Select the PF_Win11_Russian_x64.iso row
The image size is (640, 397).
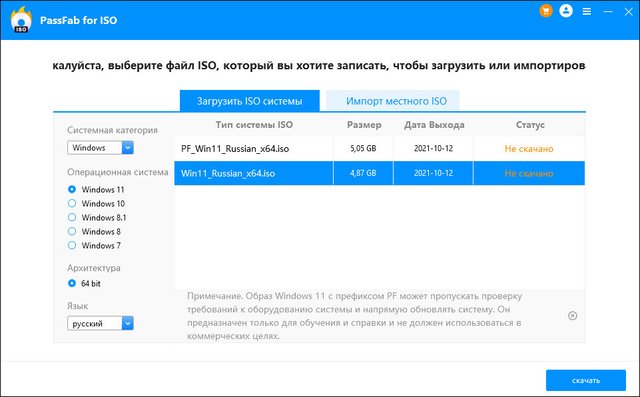point(380,149)
